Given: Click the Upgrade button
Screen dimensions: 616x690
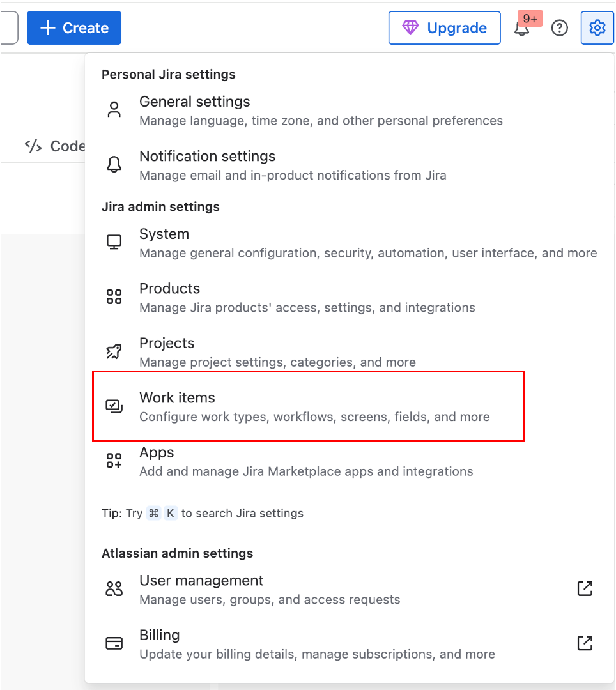Looking at the screenshot, I should 444,28.
